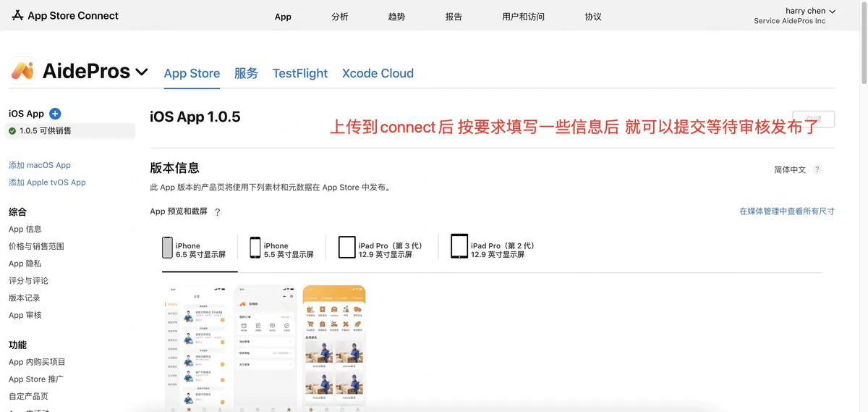Click the App Store Connect logo
The width and height of the screenshot is (868, 412).
click(65, 15)
